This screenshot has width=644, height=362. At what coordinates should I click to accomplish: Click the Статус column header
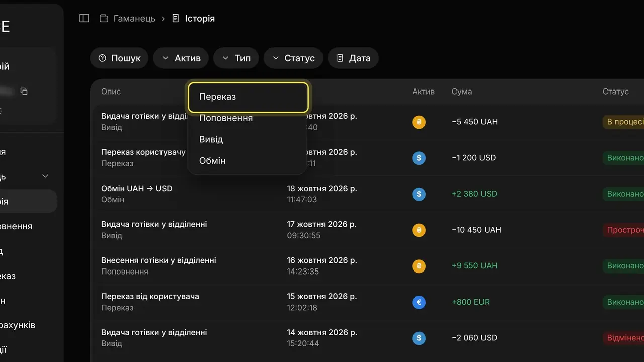[x=616, y=92]
